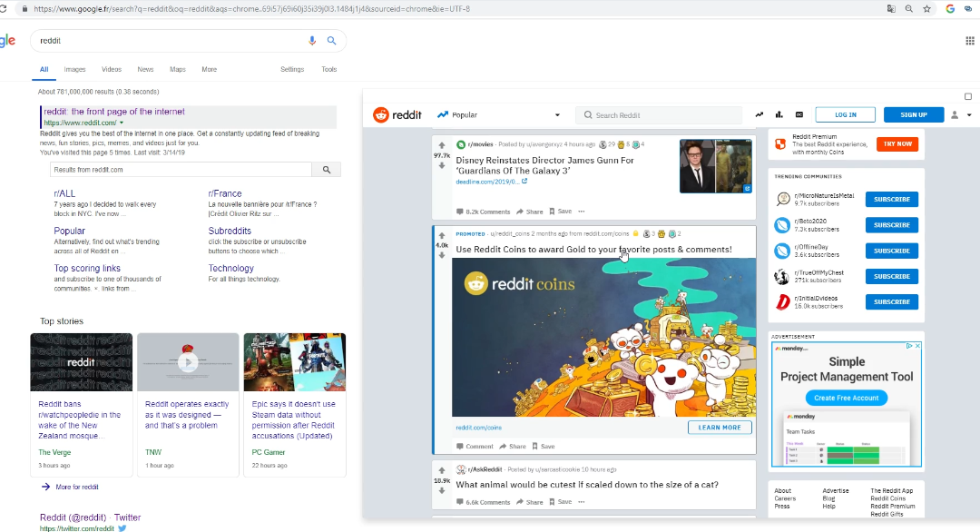Switch to the Videos search tab
Screen dimensions: 980x532
[112, 69]
